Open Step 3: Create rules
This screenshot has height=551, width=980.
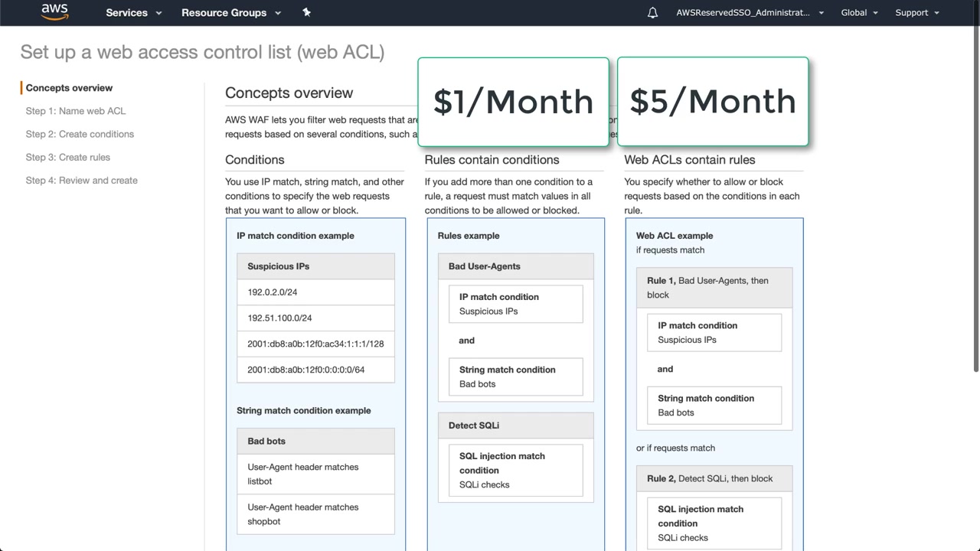click(x=67, y=157)
